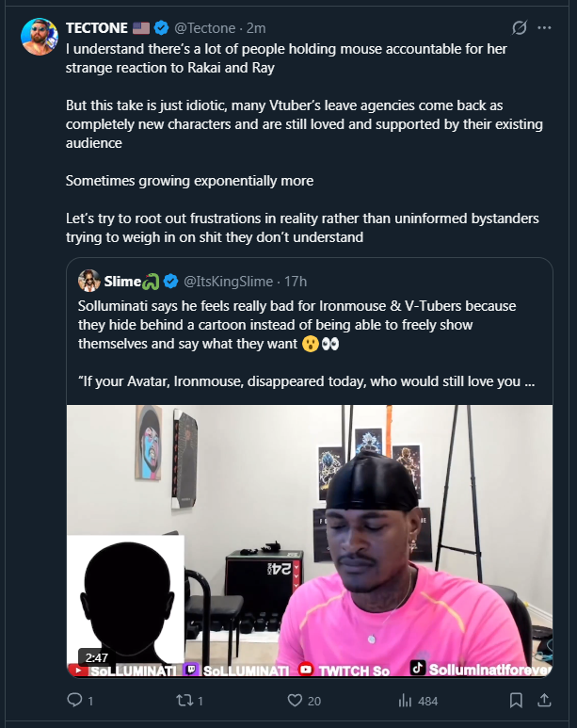Image resolution: width=577 pixels, height=728 pixels.
Task: Click the 2m post timestamp
Action: coord(256,28)
